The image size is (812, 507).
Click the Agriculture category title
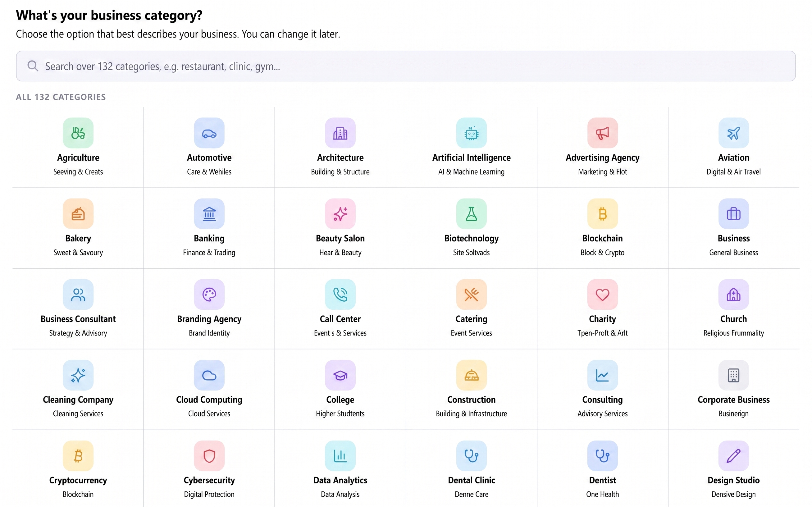tap(78, 158)
